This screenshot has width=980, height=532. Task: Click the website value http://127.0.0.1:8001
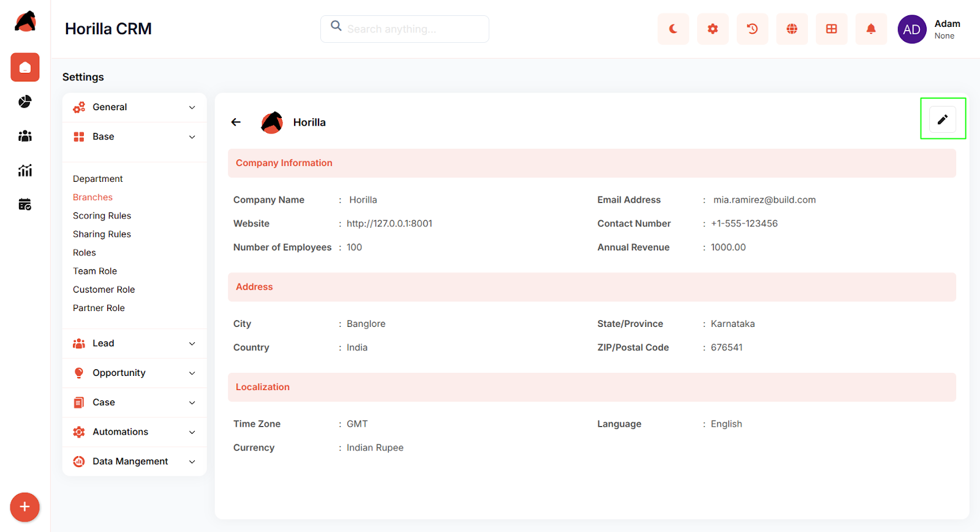(x=390, y=223)
